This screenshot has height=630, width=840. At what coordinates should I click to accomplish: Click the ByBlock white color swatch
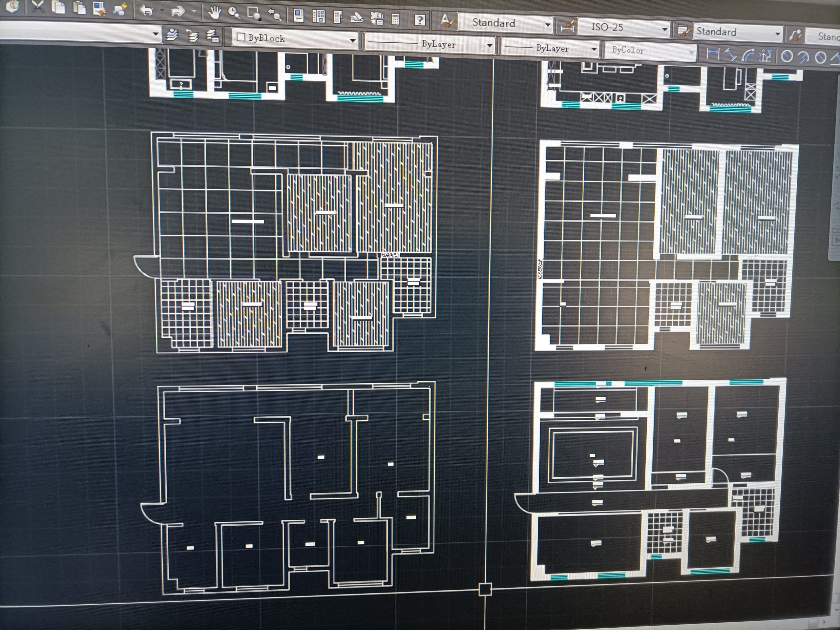241,37
